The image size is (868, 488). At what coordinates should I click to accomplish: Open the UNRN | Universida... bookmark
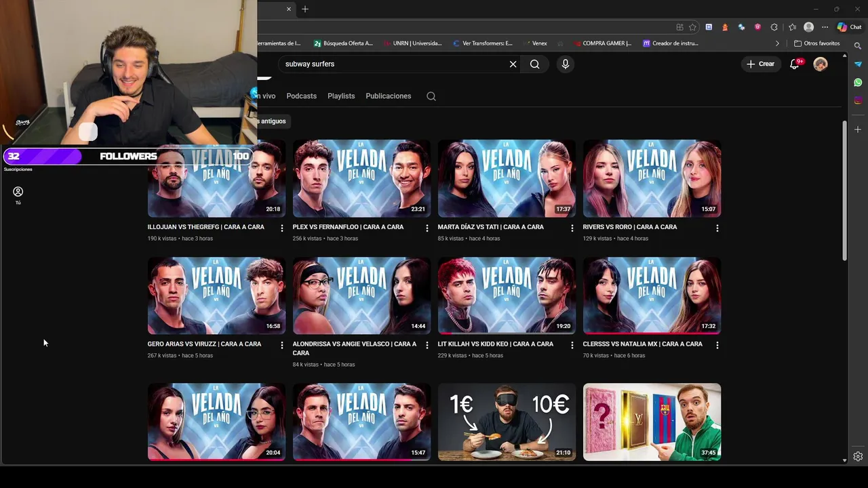coord(412,43)
